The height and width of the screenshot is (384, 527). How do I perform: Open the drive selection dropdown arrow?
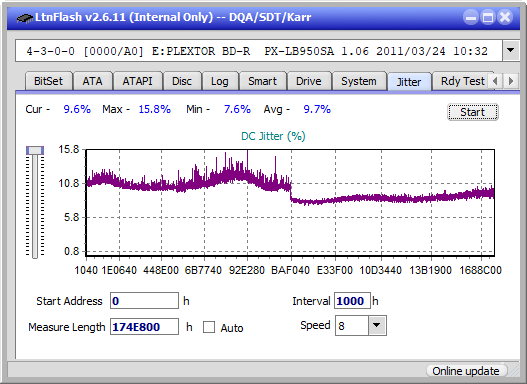[511, 50]
